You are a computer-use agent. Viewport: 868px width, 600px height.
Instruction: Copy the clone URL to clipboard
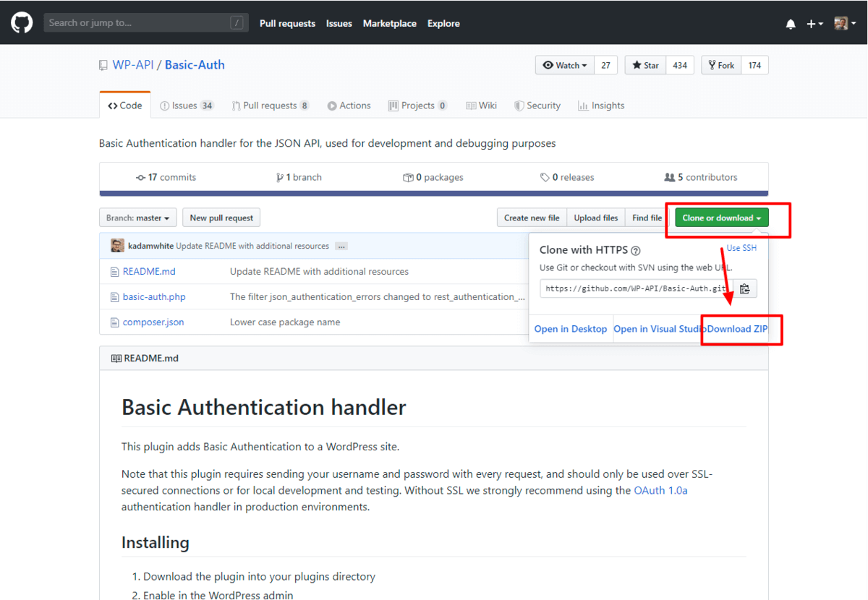pos(744,288)
